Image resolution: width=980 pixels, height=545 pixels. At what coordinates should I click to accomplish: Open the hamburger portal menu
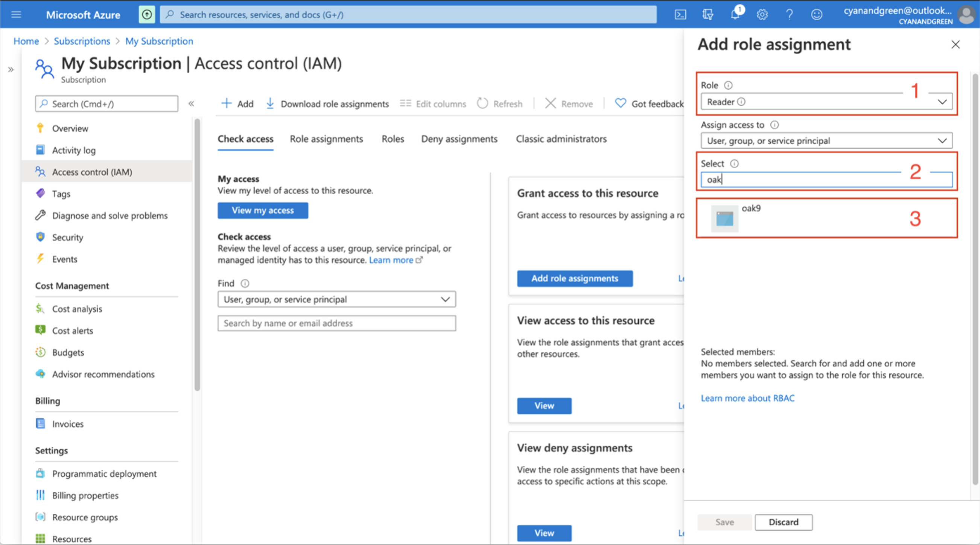(x=16, y=14)
